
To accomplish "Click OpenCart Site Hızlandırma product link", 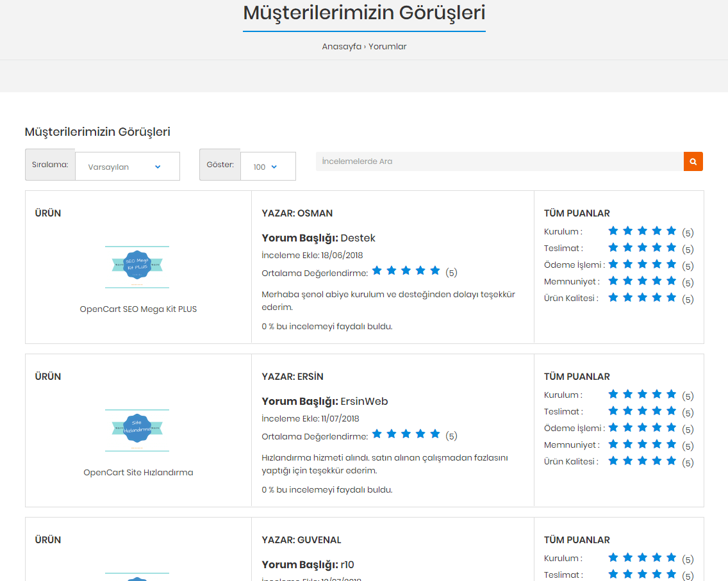I will tap(138, 472).
